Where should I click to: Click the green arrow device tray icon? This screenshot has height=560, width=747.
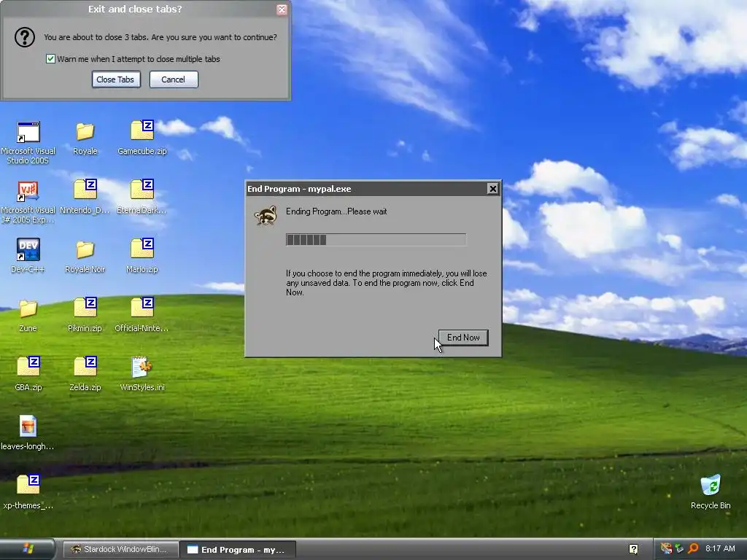click(680, 548)
